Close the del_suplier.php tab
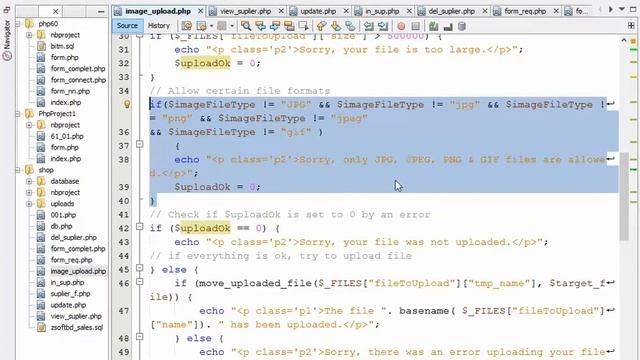640x360 pixels. click(x=484, y=11)
